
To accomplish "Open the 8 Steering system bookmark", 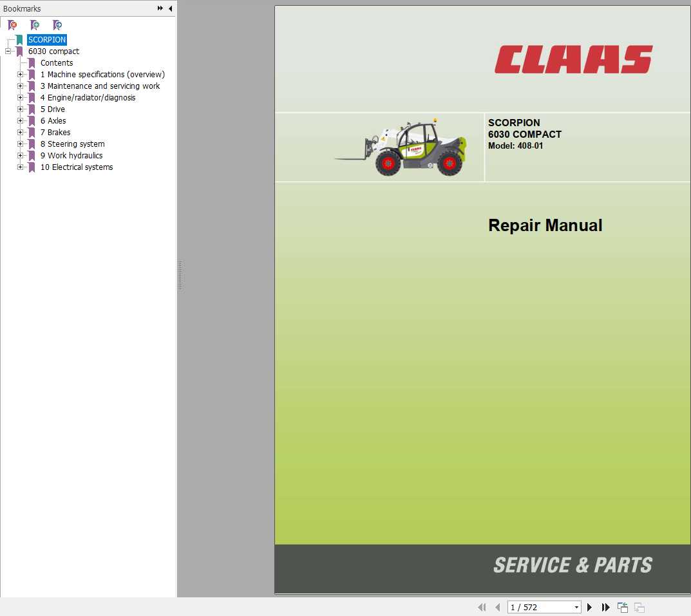I will click(73, 144).
